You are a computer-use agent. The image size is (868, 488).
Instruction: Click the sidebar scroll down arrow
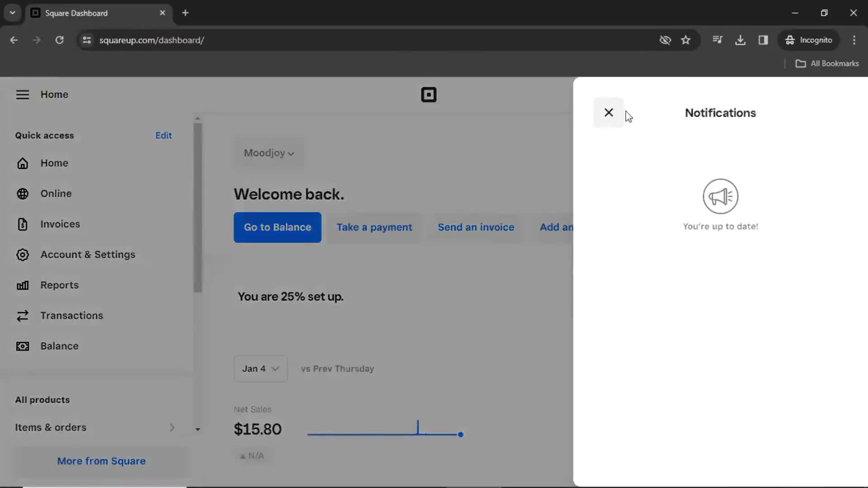click(x=198, y=430)
